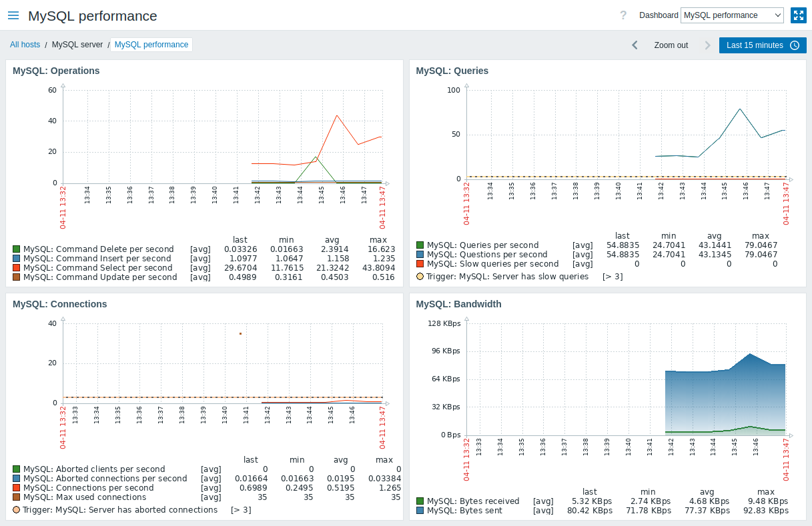Click the Connections per second red swatch
The image size is (812, 526).
pyautogui.click(x=17, y=488)
